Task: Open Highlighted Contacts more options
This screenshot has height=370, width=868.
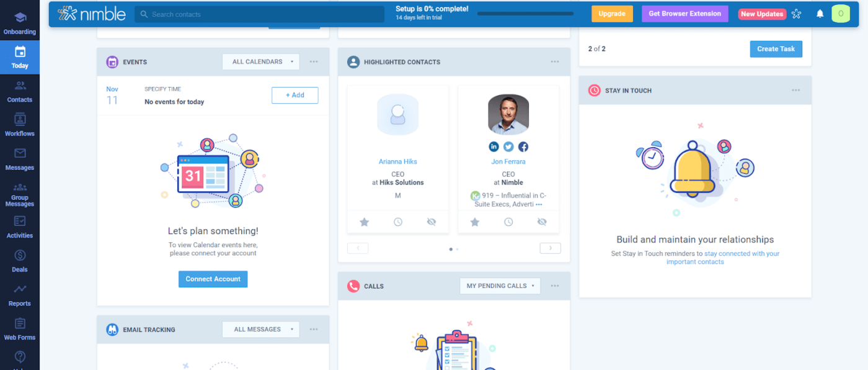Action: point(555,62)
